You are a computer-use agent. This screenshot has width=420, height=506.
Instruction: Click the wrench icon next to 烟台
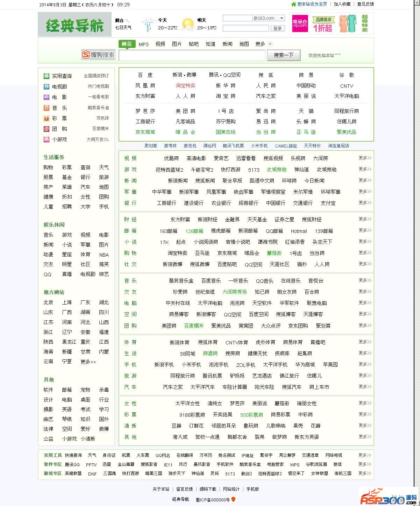click(128, 21)
